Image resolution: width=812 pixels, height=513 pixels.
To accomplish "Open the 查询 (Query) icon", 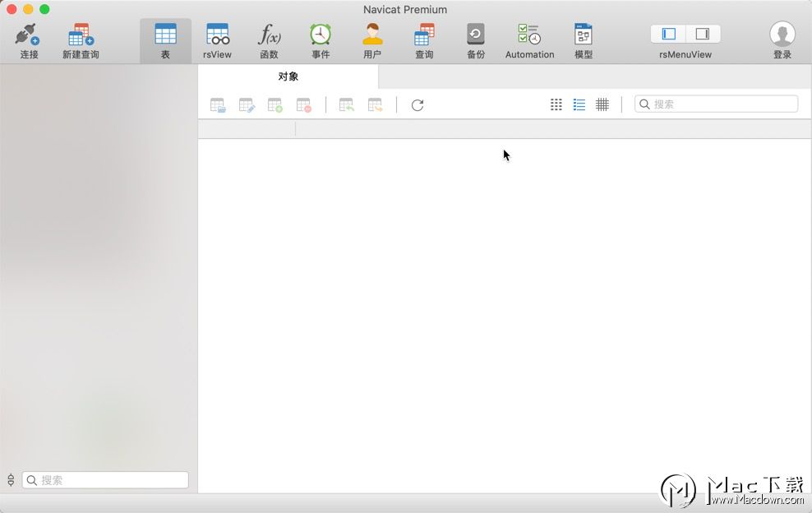I will [424, 35].
